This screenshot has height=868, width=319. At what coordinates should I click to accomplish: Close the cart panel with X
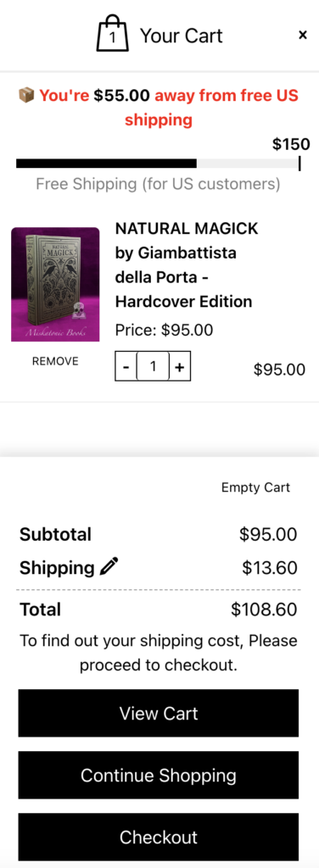click(x=302, y=36)
